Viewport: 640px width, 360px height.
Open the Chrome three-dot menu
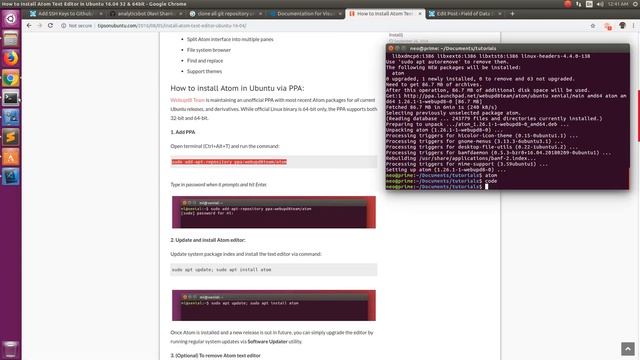coord(633,26)
